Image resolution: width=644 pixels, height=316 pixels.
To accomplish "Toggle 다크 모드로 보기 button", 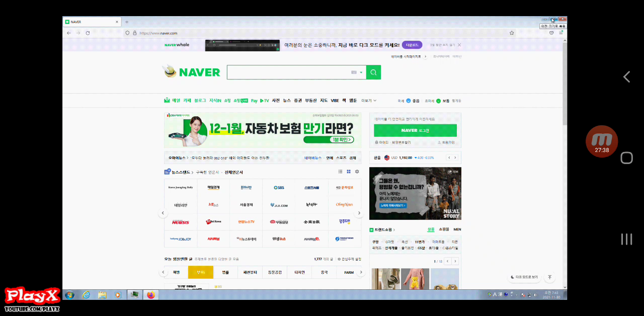I will click(x=524, y=277).
